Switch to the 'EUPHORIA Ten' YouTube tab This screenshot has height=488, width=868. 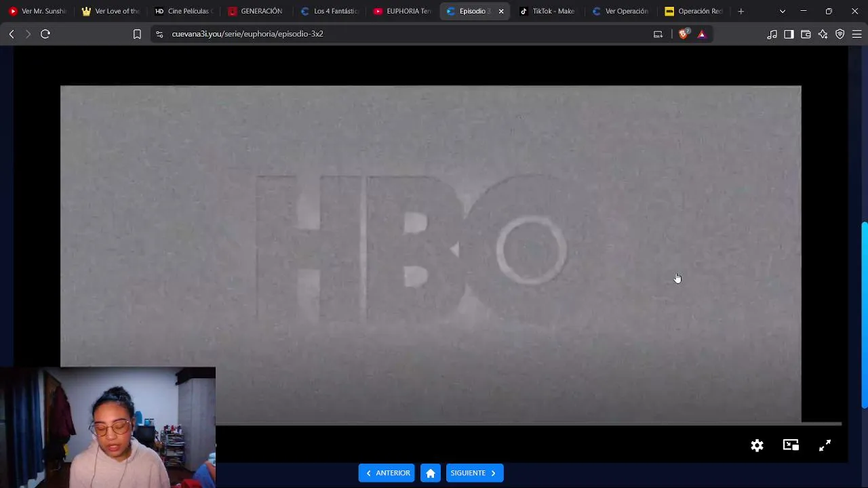click(x=403, y=11)
